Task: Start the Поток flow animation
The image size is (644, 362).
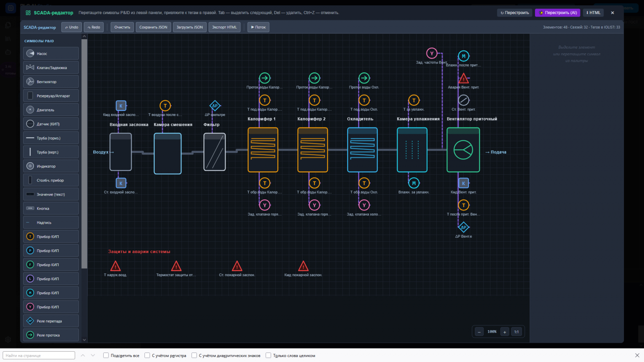Action: click(x=258, y=27)
